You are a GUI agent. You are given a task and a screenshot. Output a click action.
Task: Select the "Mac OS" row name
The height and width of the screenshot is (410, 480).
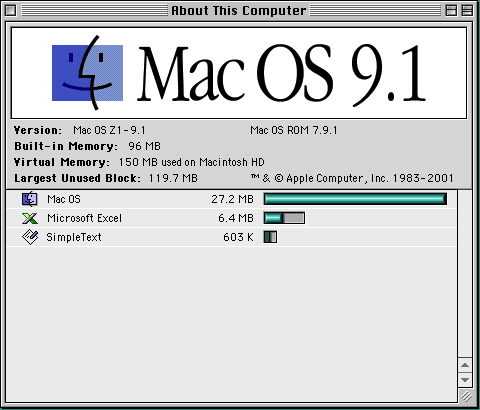click(x=64, y=199)
